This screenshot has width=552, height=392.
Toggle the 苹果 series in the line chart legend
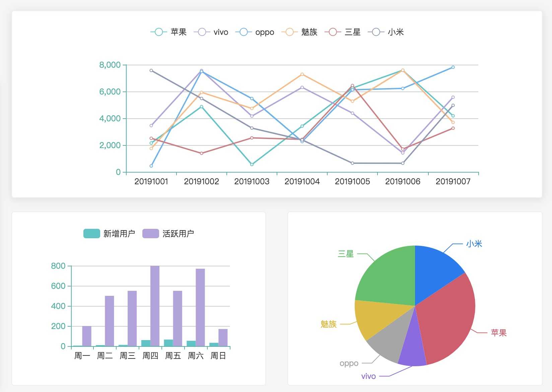(168, 32)
